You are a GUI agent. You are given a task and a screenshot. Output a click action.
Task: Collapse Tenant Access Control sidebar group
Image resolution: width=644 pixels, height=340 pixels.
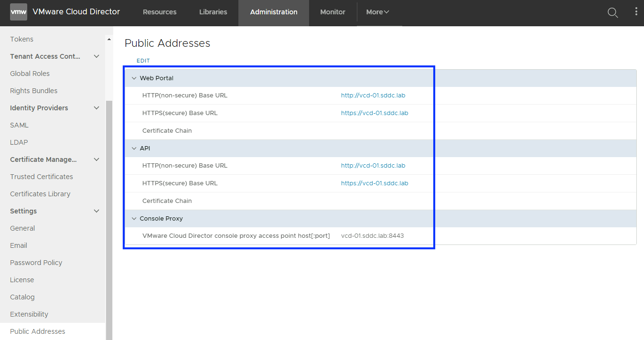[x=97, y=56]
